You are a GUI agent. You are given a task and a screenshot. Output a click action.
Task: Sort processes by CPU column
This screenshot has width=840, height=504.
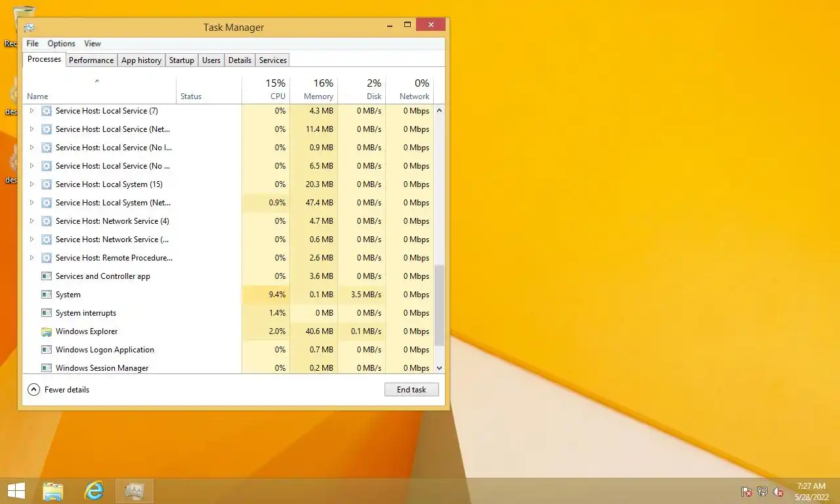(266, 90)
